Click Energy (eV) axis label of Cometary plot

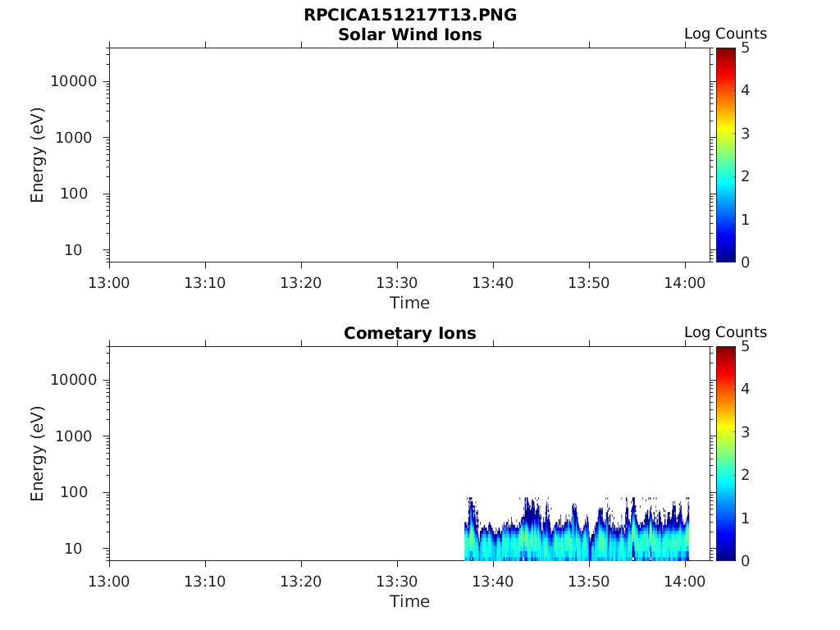(x=37, y=454)
